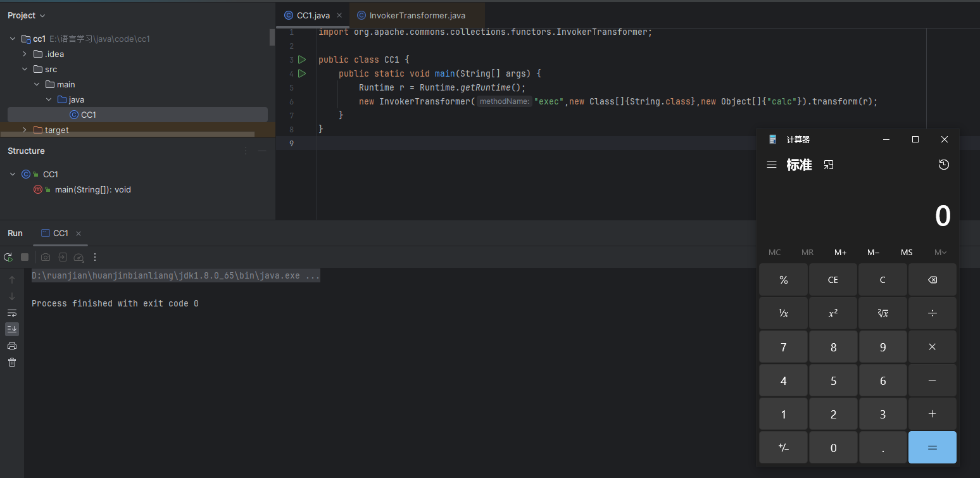The width and height of the screenshot is (980, 478).
Task: Click the java.exe command line in console
Action: click(176, 276)
